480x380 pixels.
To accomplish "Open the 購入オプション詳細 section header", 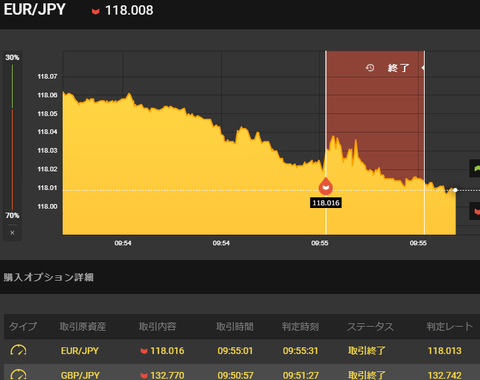I will click(49, 277).
